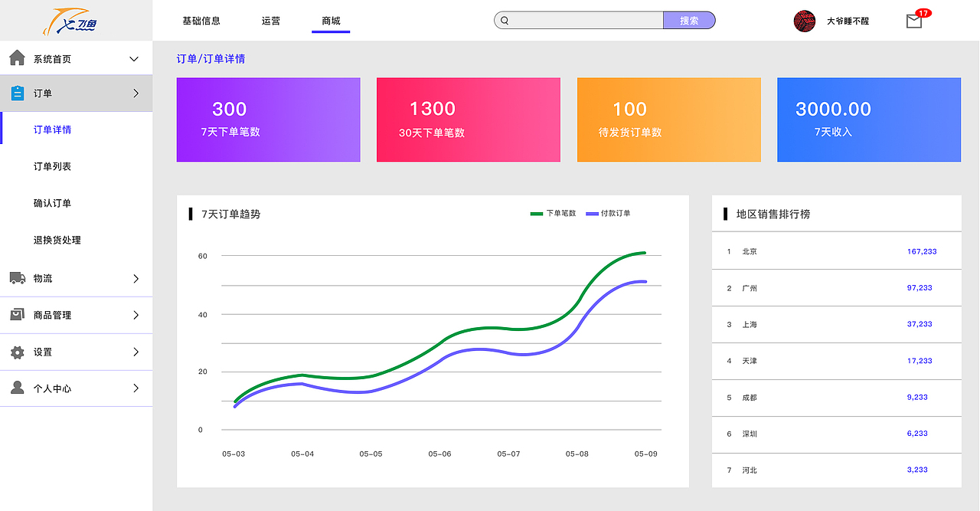
Task: Open 商品管理 via its product icon
Action: pyautogui.click(x=17, y=315)
